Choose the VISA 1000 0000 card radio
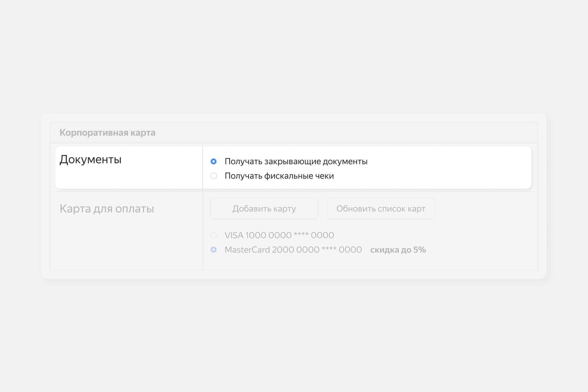Viewport: 588px width, 392px height. 213,235
